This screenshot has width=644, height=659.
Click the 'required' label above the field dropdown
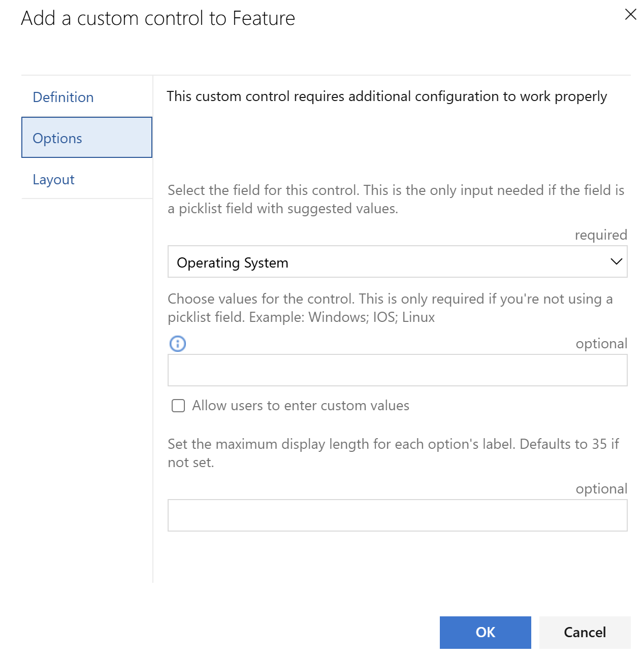(x=601, y=235)
